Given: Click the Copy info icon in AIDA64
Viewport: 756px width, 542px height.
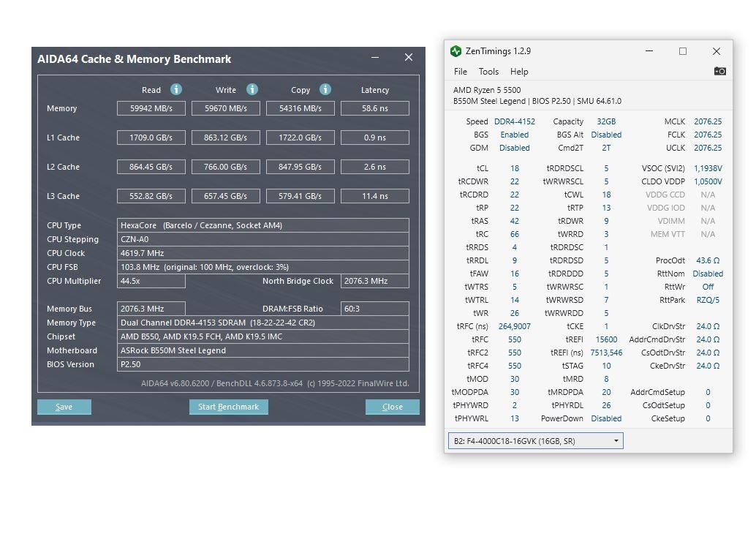Looking at the screenshot, I should (325, 89).
